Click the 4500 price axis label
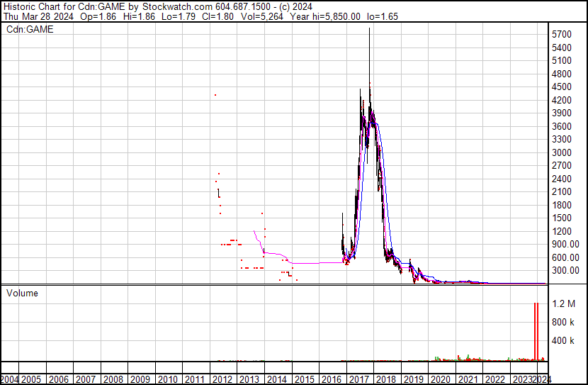 point(562,87)
